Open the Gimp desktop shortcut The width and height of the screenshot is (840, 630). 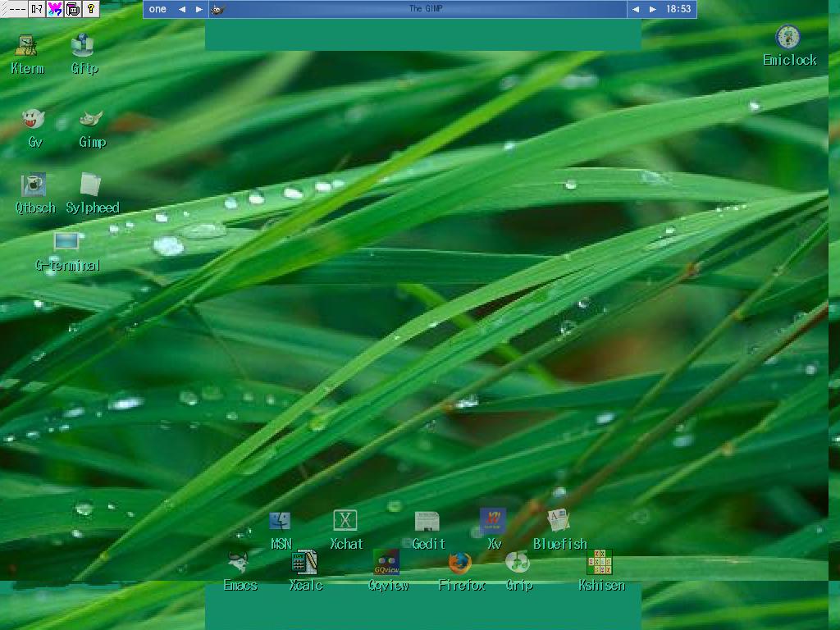[x=91, y=120]
